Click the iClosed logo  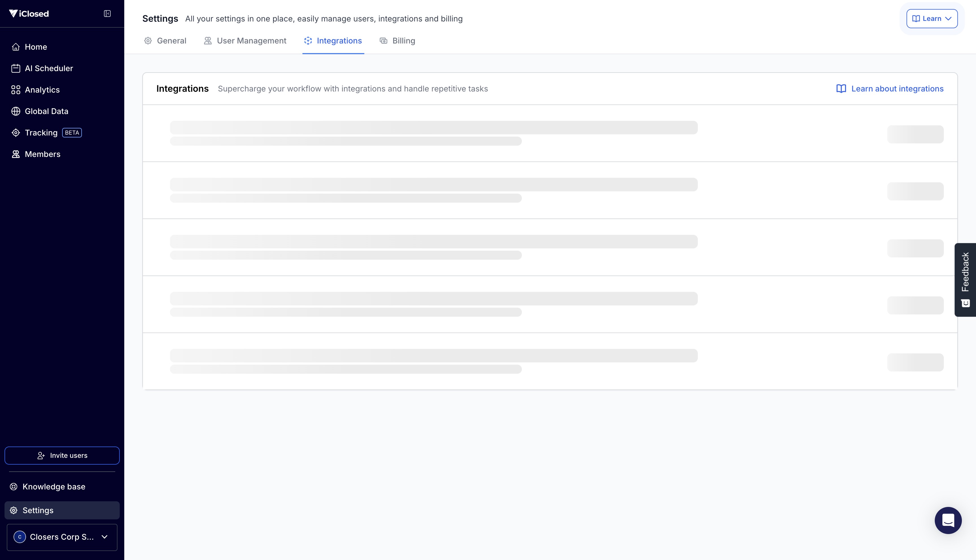pyautogui.click(x=29, y=14)
